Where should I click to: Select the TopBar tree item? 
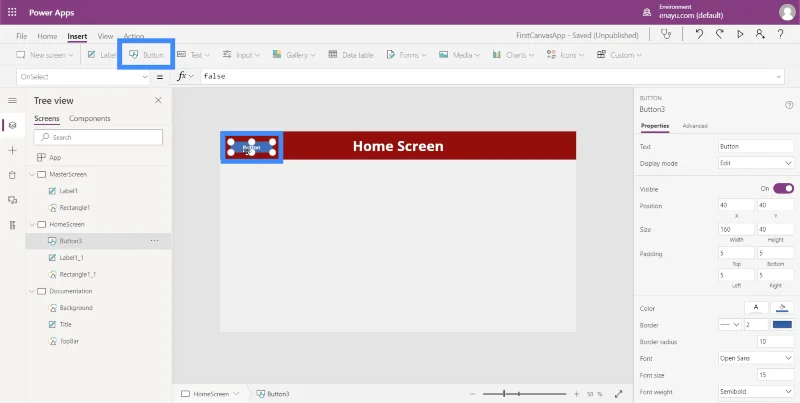point(69,341)
